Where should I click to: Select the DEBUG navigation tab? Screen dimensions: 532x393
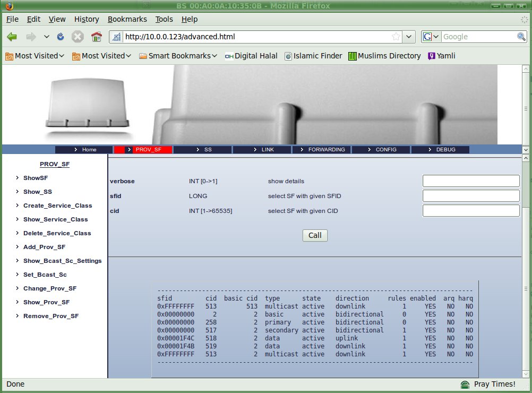[441, 150]
